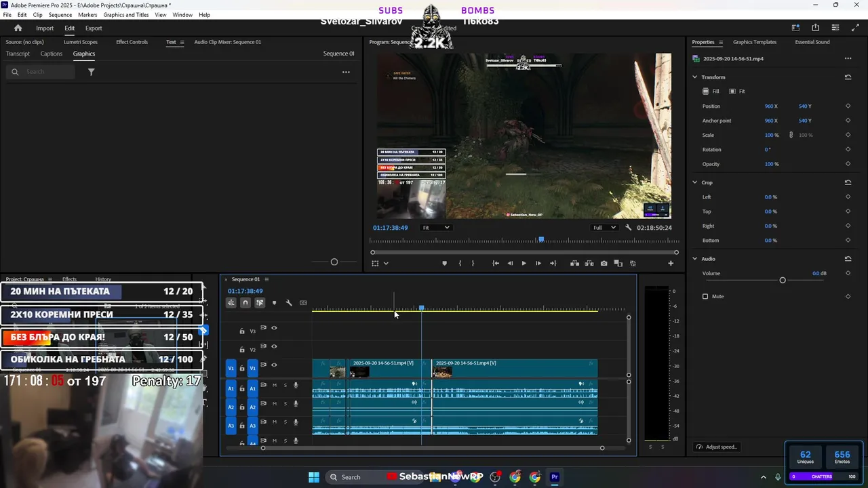Toggle Snap in Timeline
This screenshot has width=868, height=488.
click(245, 303)
